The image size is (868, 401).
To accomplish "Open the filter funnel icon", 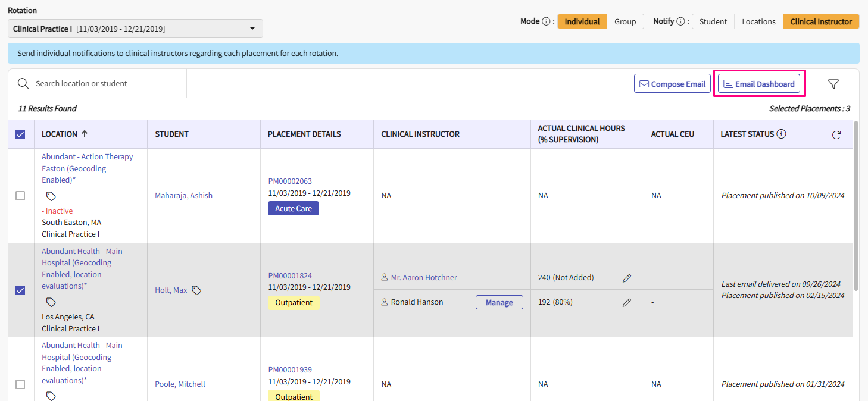I will tap(833, 84).
